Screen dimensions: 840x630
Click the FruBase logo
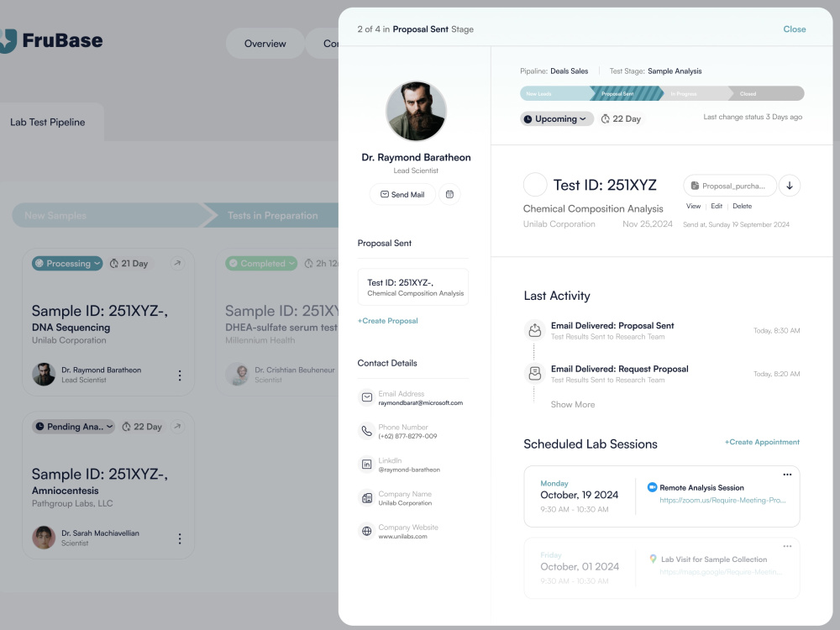(x=54, y=39)
